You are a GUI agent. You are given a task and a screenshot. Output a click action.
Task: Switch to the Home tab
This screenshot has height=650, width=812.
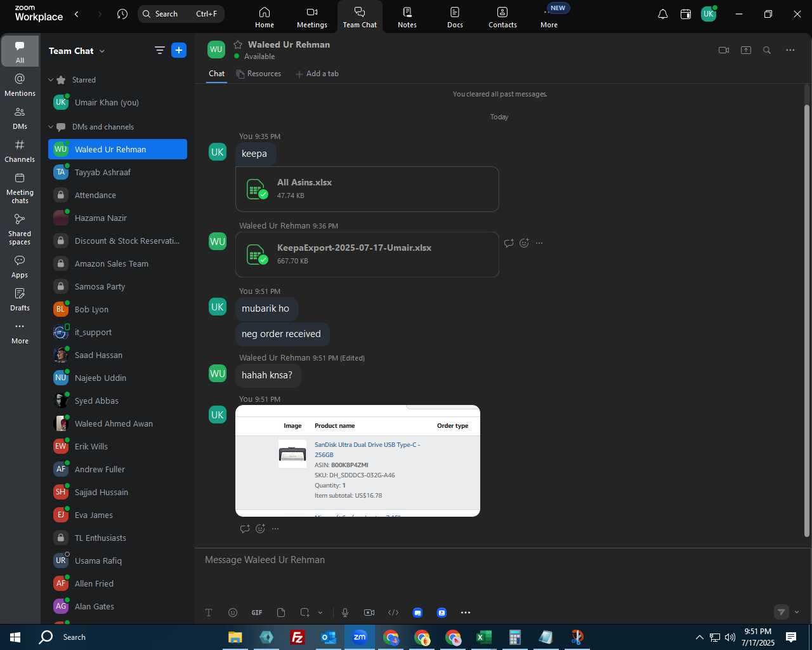pos(265,17)
